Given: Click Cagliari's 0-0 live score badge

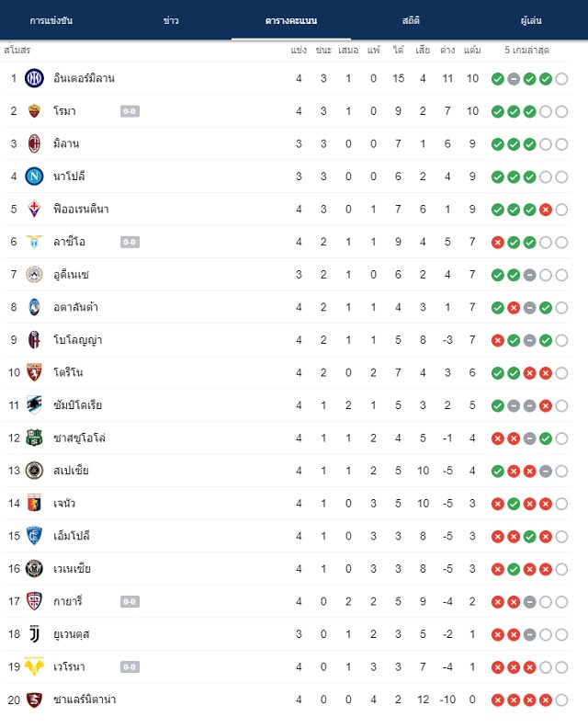Looking at the screenshot, I should coord(130,602).
